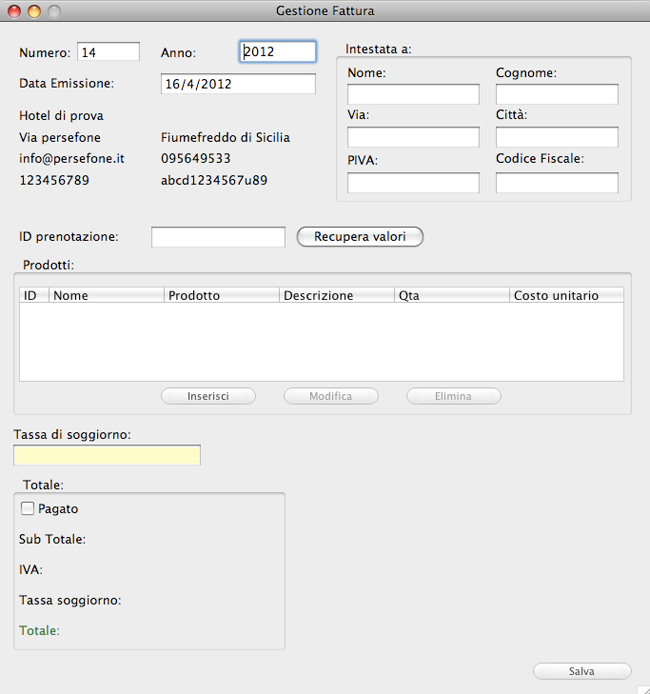Click the Data Emissione field
This screenshot has height=694, width=650.
click(x=238, y=84)
